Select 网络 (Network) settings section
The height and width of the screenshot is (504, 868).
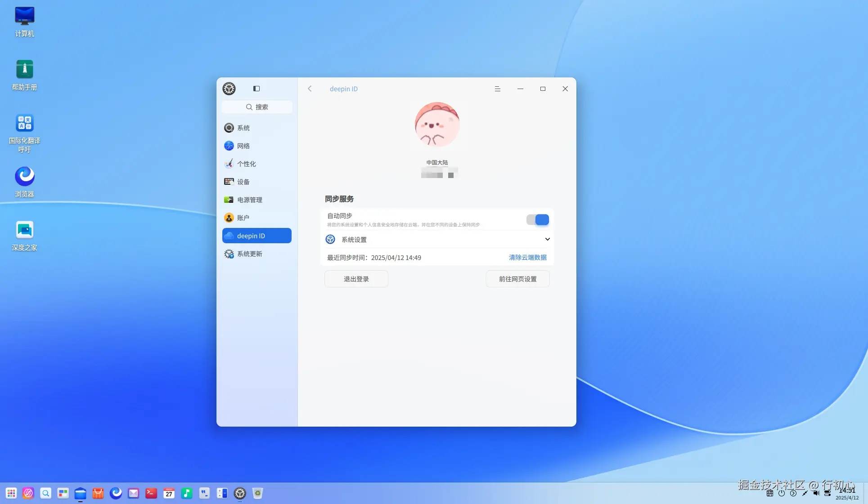tap(244, 146)
